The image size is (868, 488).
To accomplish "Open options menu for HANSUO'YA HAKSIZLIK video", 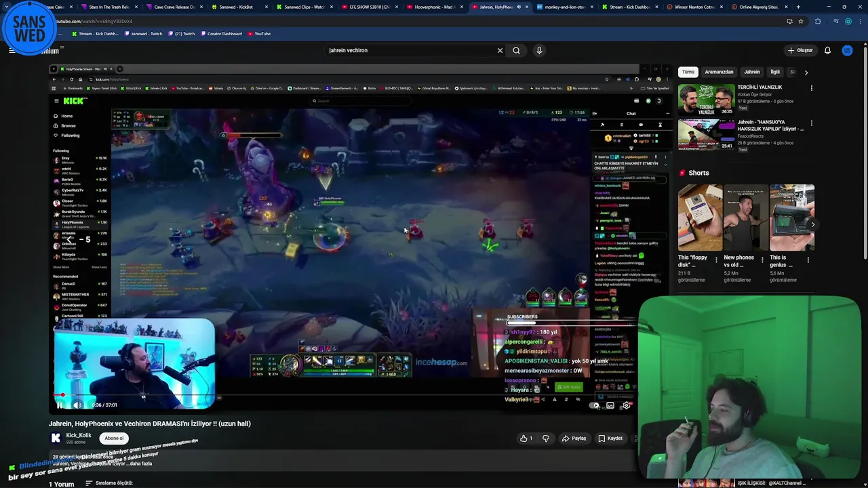I will [x=812, y=124].
